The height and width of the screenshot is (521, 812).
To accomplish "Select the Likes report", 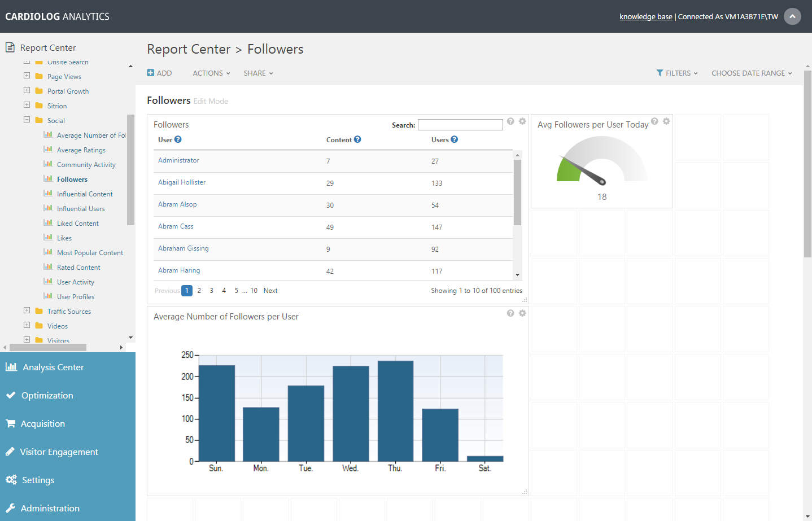I will (x=64, y=238).
